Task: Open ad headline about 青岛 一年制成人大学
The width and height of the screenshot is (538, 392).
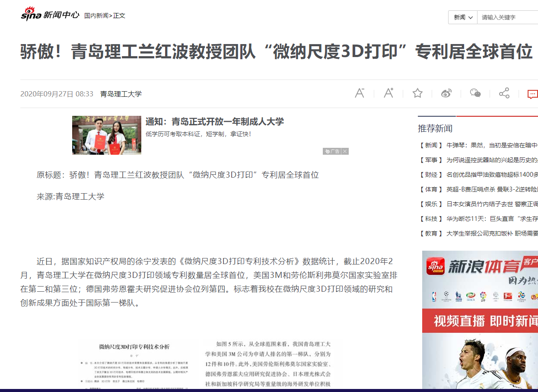Action: click(214, 121)
